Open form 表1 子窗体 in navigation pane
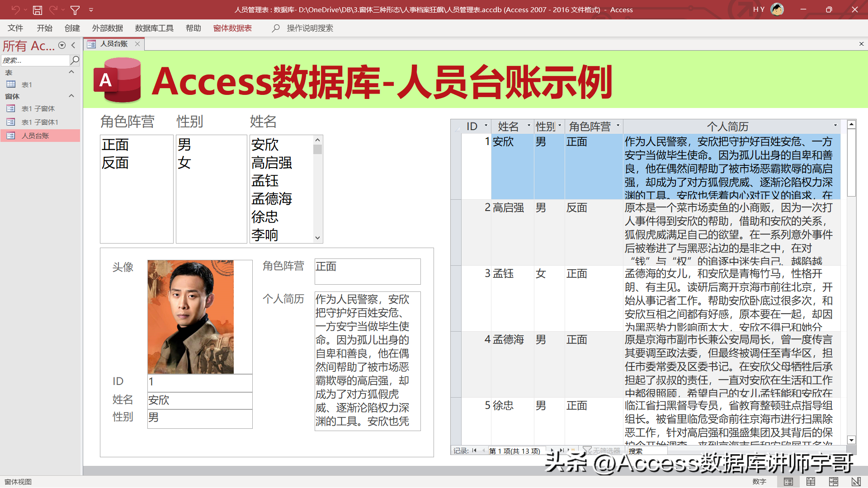Screen dimensions: 868x488 tap(41, 108)
